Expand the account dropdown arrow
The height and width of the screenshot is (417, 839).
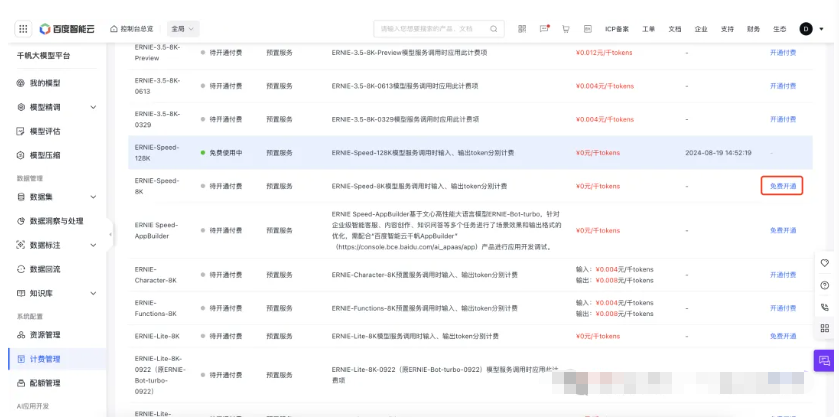(821, 29)
